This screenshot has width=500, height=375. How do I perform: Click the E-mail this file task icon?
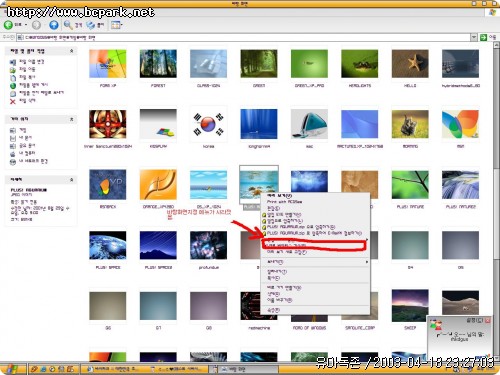coord(13,93)
